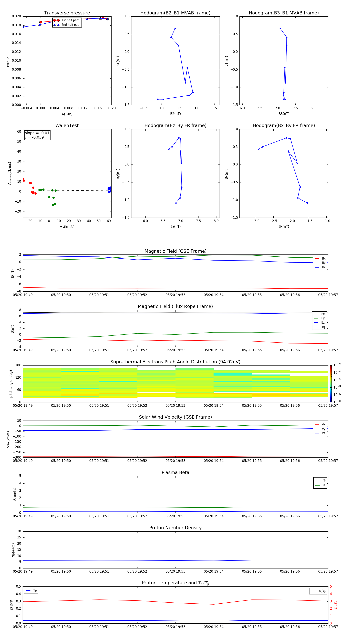Click the 'A(T·m)' x-axis label

point(67,114)
